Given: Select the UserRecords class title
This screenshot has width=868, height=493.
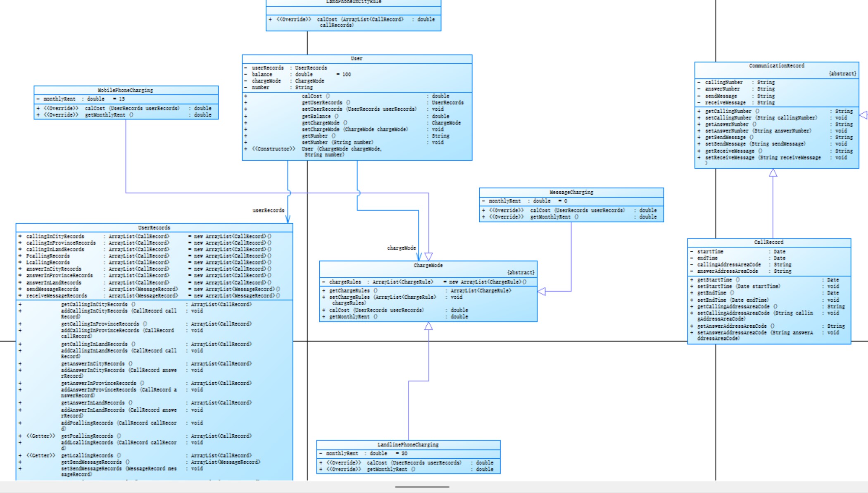Looking at the screenshot, I should coord(154,228).
